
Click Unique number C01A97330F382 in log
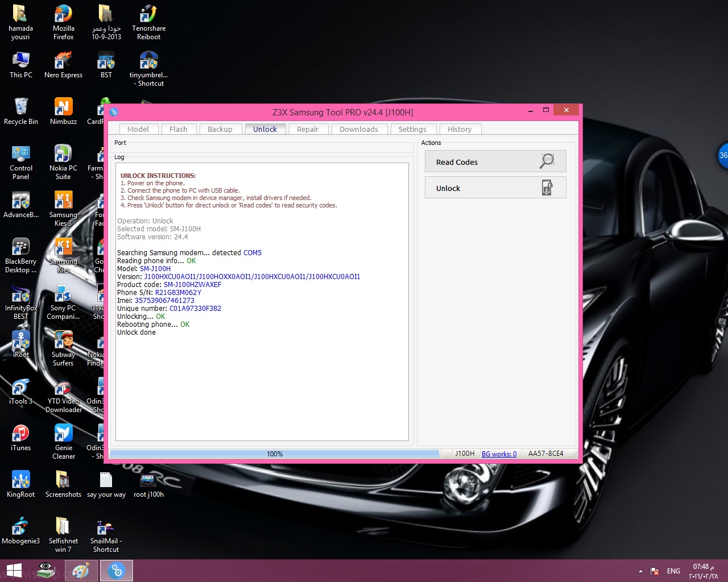pyautogui.click(x=195, y=309)
